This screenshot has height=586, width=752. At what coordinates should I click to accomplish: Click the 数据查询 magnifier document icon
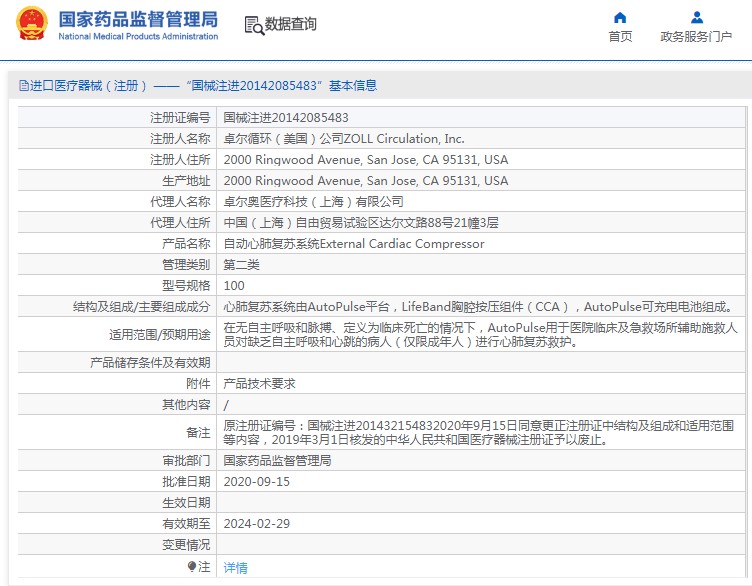tap(253, 25)
